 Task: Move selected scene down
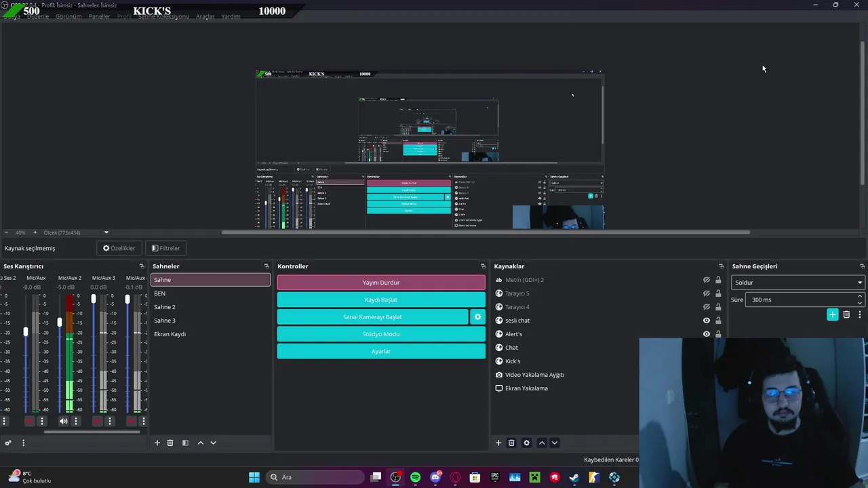click(x=213, y=443)
